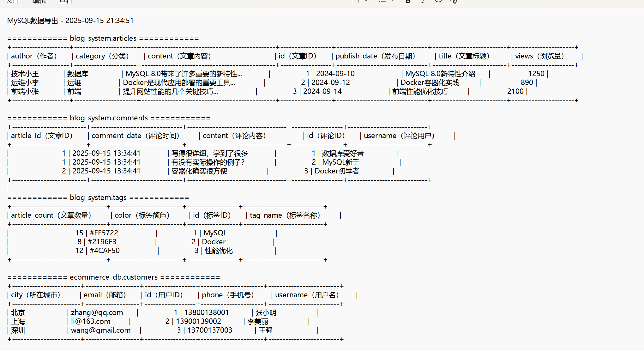644x351 pixels.
Task: Click the content cell '提升网站性能的几个关键技巧...'
Action: click(170, 91)
